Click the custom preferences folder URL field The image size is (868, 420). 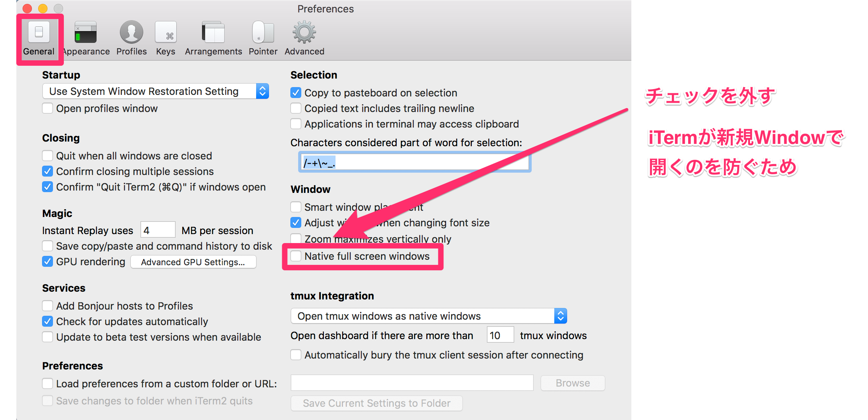pyautogui.click(x=412, y=383)
